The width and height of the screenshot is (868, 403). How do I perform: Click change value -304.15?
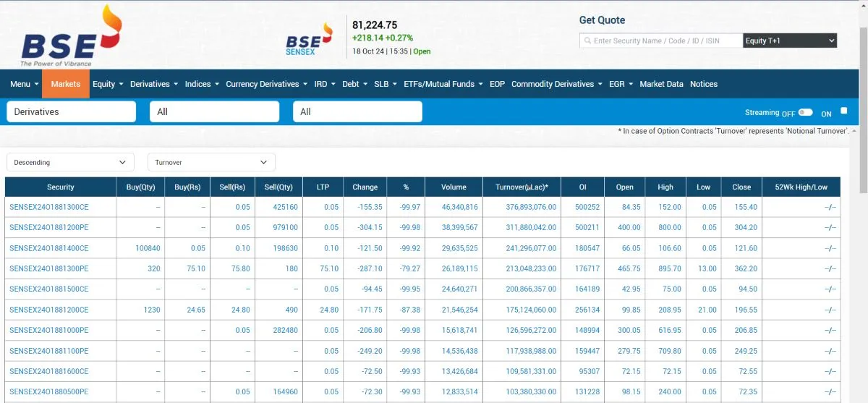tap(370, 227)
